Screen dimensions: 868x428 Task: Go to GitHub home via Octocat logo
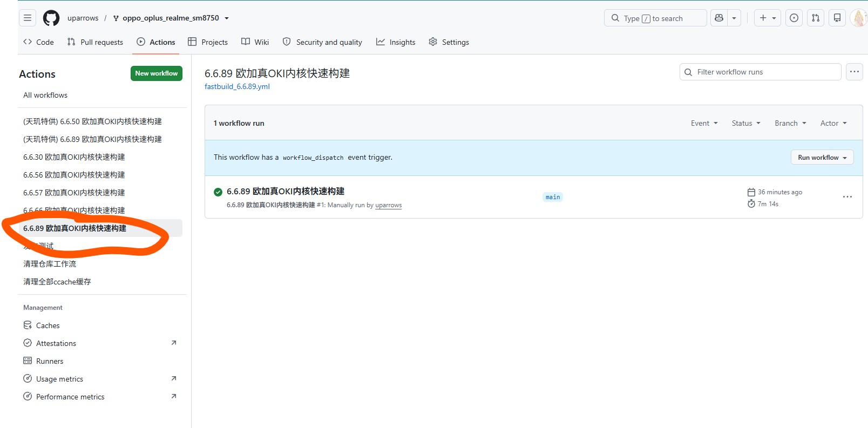[51, 18]
